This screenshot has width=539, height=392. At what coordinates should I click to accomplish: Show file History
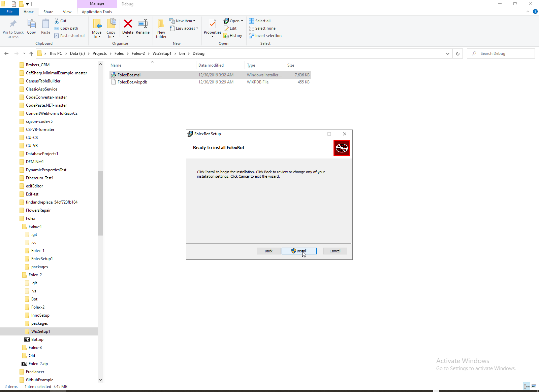click(x=233, y=36)
